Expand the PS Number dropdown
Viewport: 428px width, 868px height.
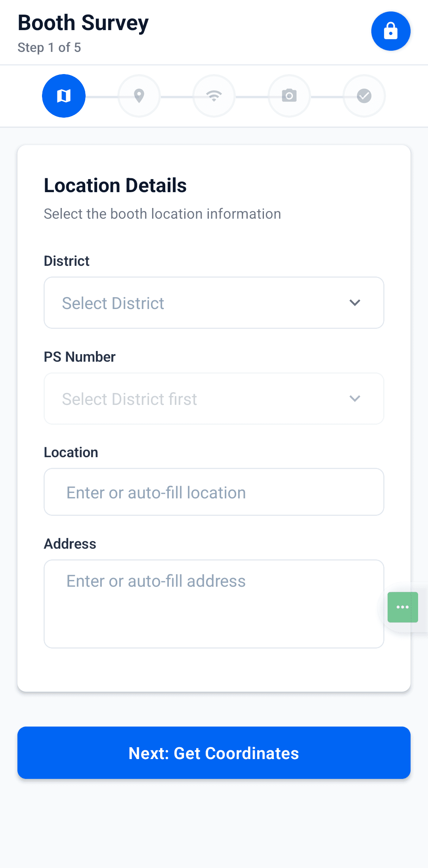[x=198, y=399]
